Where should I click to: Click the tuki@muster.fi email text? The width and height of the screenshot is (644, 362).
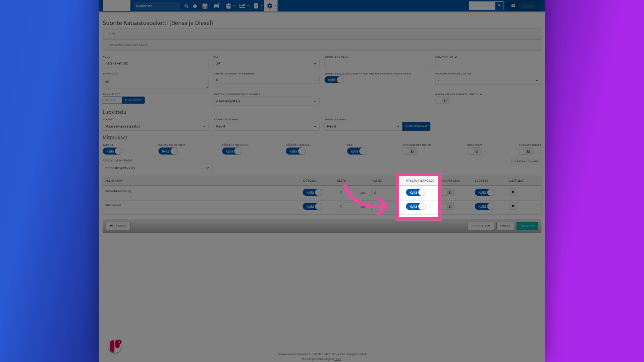357,354
